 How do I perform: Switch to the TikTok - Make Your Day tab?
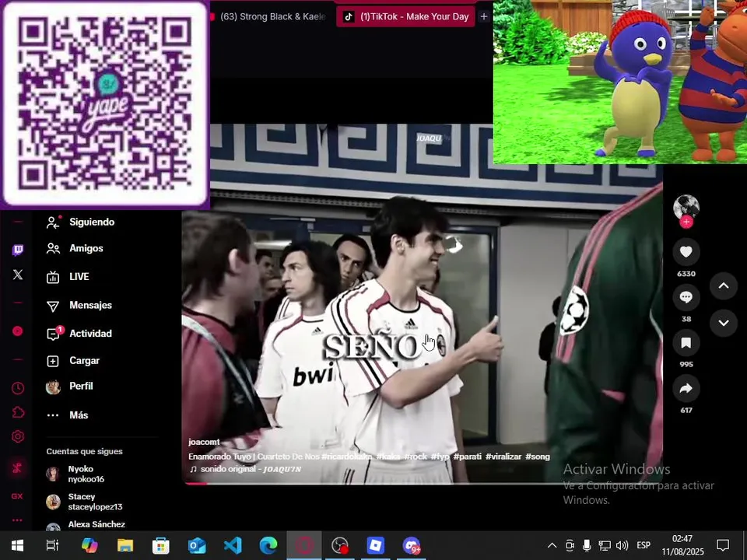pyautogui.click(x=405, y=16)
